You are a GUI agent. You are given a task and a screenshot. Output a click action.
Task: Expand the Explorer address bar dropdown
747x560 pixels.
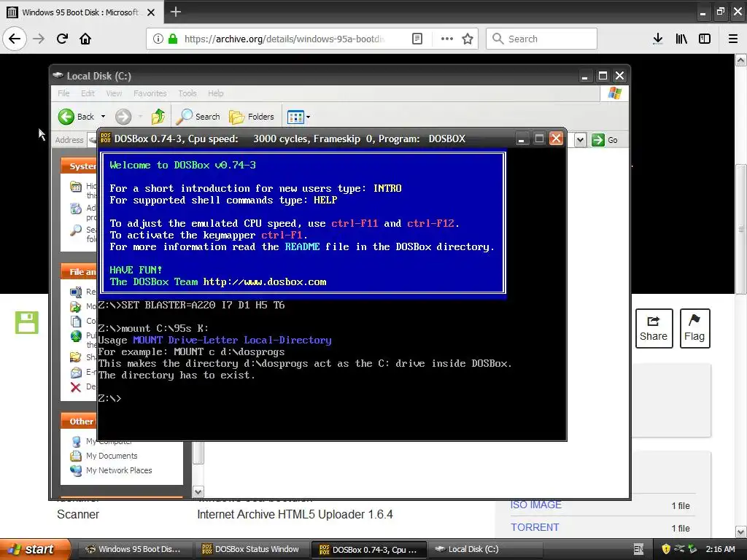pyautogui.click(x=580, y=140)
